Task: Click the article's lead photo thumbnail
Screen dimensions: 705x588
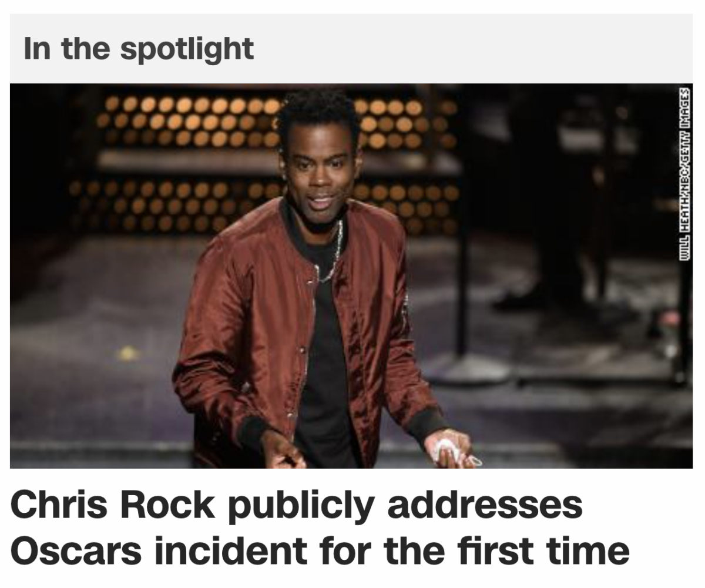Action: (x=351, y=276)
